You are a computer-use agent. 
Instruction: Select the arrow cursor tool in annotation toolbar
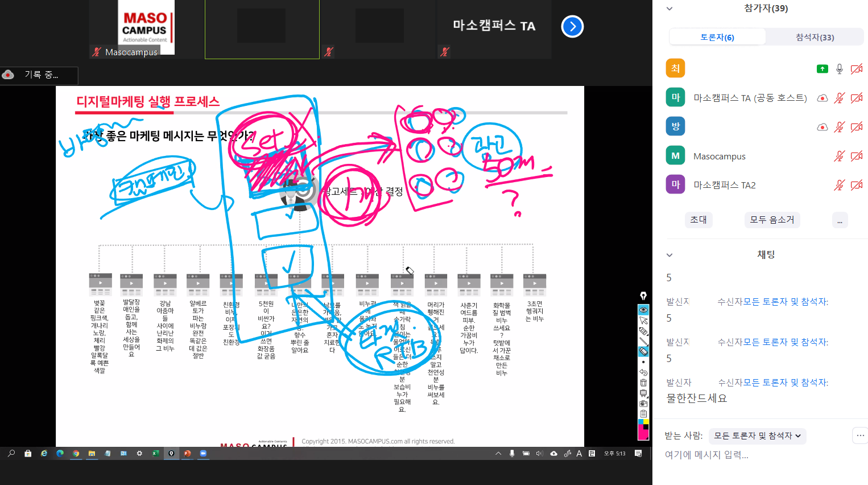click(643, 320)
